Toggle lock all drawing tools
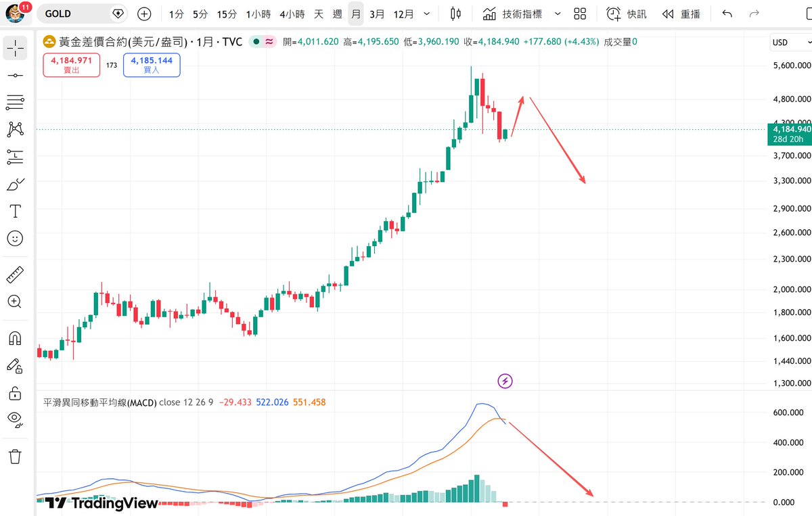 pyautogui.click(x=15, y=392)
